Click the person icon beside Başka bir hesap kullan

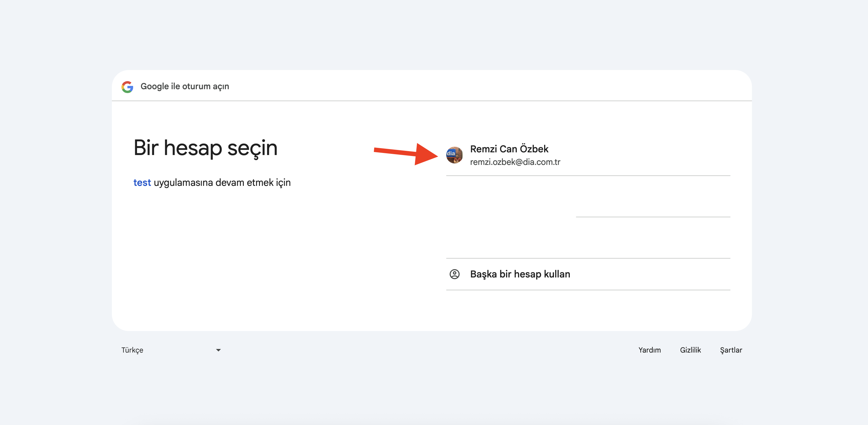pos(454,274)
